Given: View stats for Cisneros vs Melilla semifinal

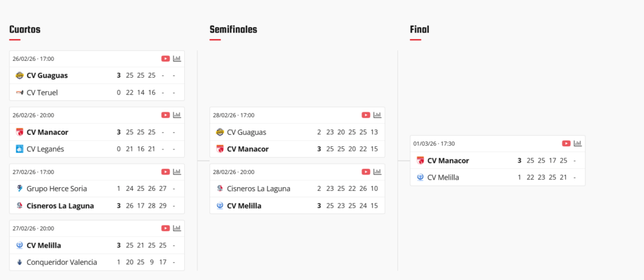Looking at the screenshot, I should [377, 171].
